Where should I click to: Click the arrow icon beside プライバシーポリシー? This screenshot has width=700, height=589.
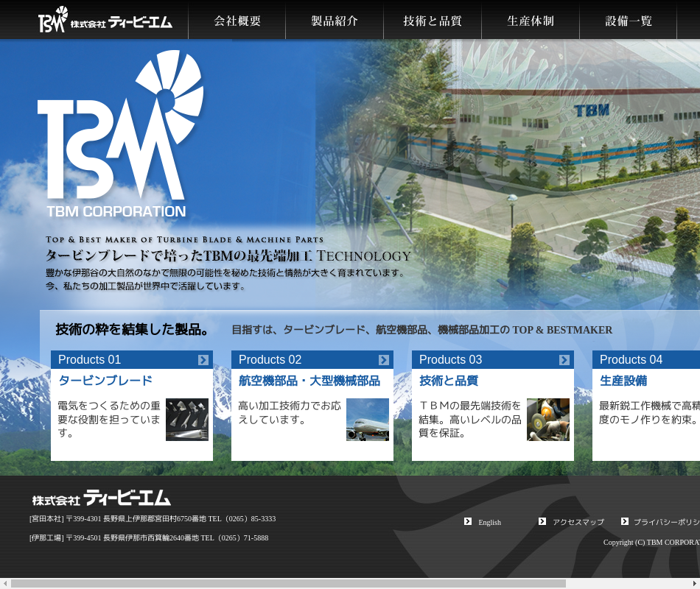click(x=625, y=521)
